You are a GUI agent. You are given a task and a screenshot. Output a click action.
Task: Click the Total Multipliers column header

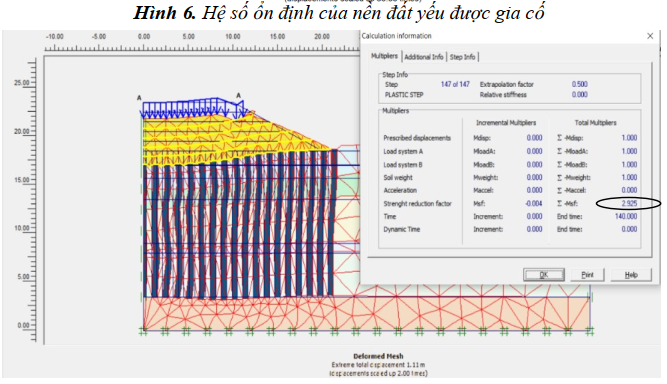(x=595, y=122)
